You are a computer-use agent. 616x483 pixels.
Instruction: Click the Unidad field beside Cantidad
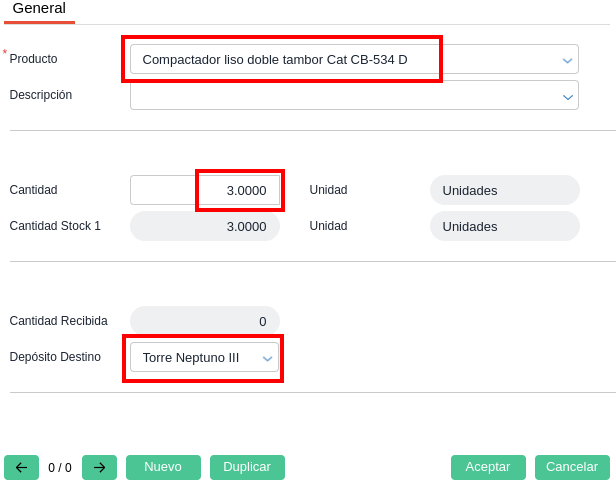pyautogui.click(x=504, y=190)
